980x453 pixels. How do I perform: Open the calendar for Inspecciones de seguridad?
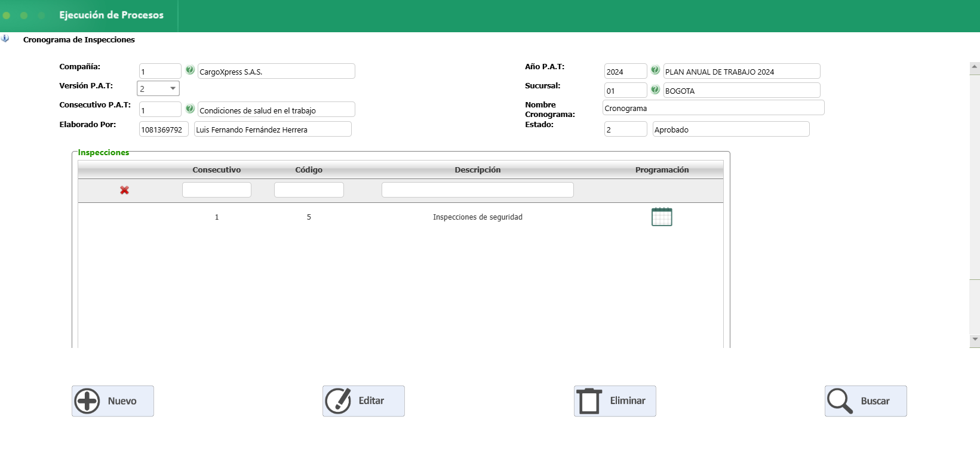662,217
